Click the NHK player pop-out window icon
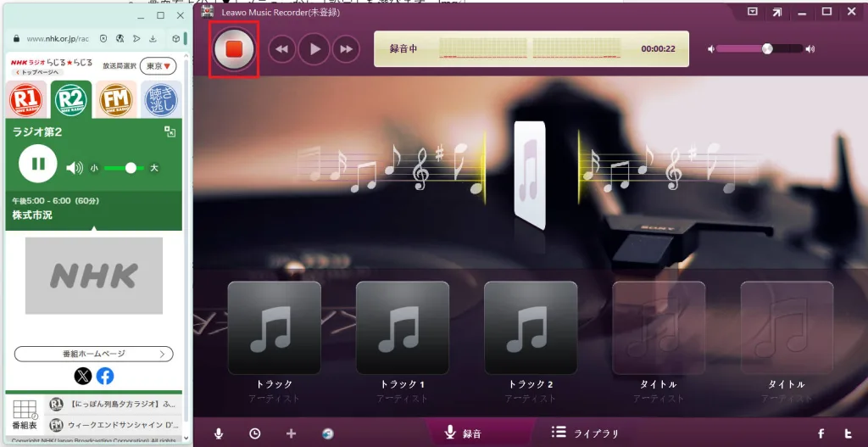868x447 pixels. pos(170,131)
